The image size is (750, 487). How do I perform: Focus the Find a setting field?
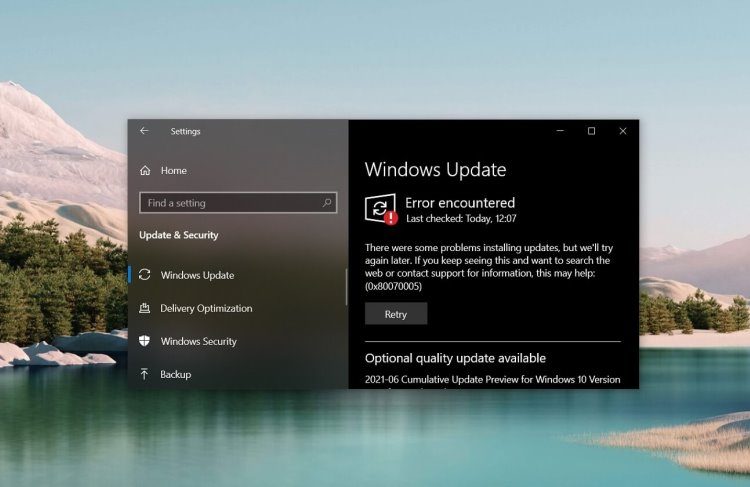pos(230,203)
